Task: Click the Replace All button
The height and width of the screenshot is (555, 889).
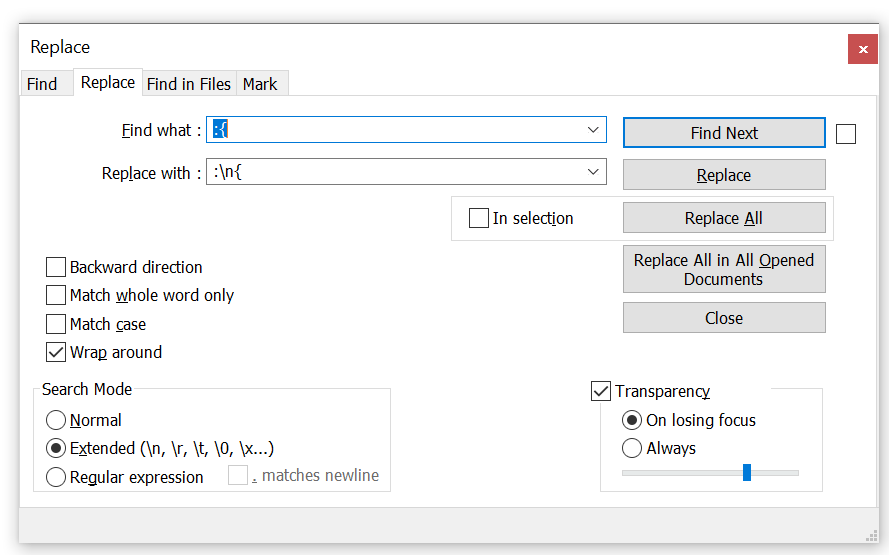Action: [x=723, y=218]
